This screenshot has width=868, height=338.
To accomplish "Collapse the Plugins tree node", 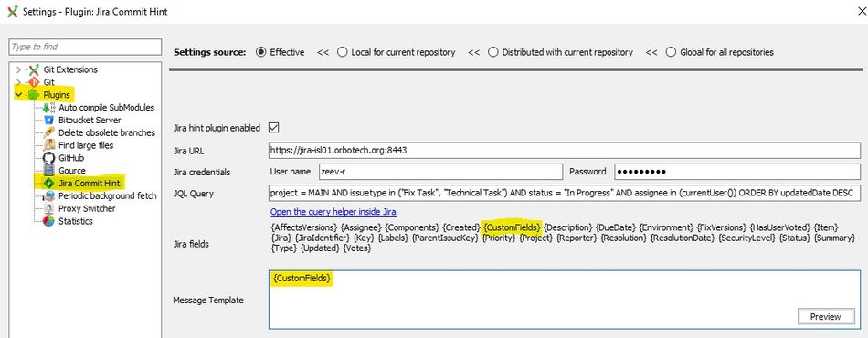I will click(x=19, y=95).
